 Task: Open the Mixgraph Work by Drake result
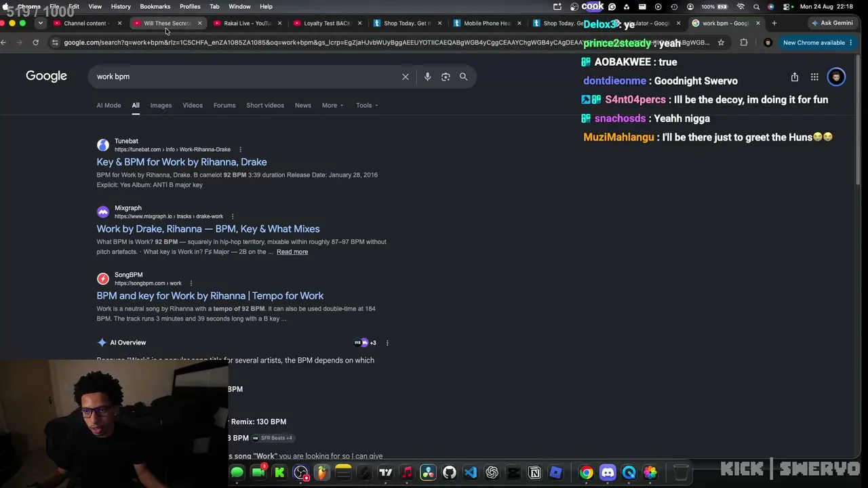tap(208, 229)
